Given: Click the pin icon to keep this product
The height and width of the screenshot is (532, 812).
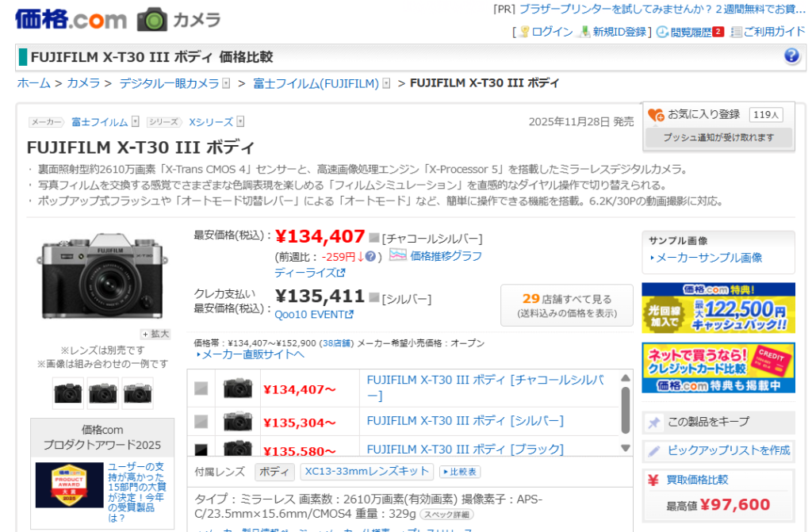Looking at the screenshot, I should point(654,423).
